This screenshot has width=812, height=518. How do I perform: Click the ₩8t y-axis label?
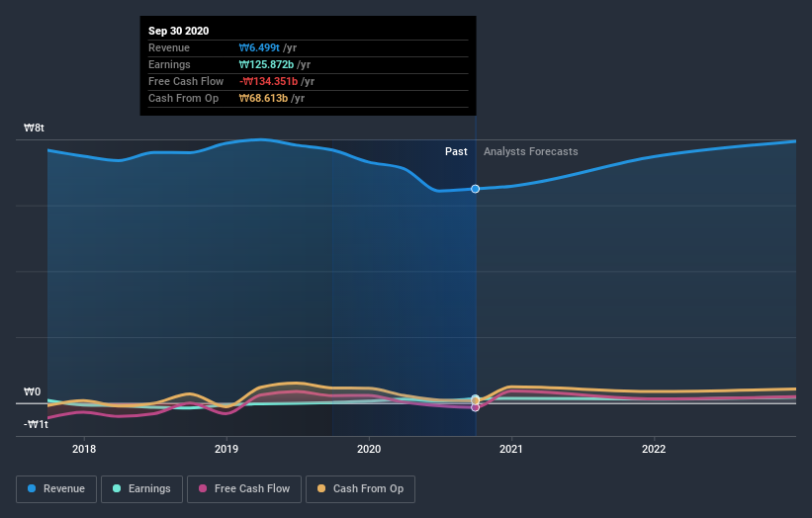click(34, 128)
